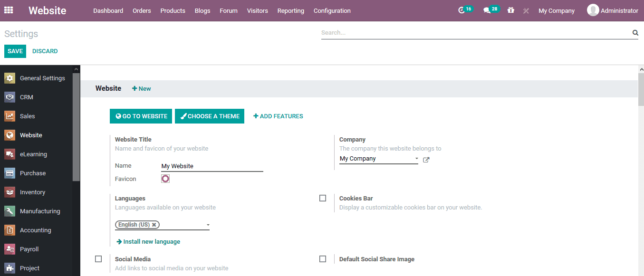Open the Languages selection dropdown
Screen dimensions: 644x276
[208, 224]
